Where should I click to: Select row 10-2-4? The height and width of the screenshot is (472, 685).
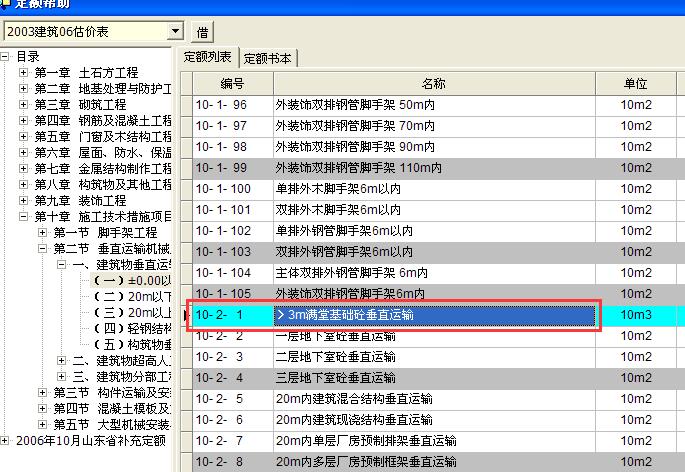(x=435, y=378)
